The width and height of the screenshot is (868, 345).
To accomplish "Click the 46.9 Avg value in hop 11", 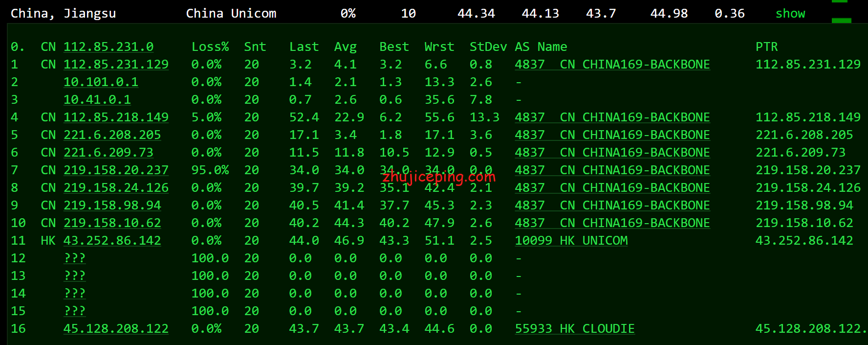I will click(x=349, y=240).
